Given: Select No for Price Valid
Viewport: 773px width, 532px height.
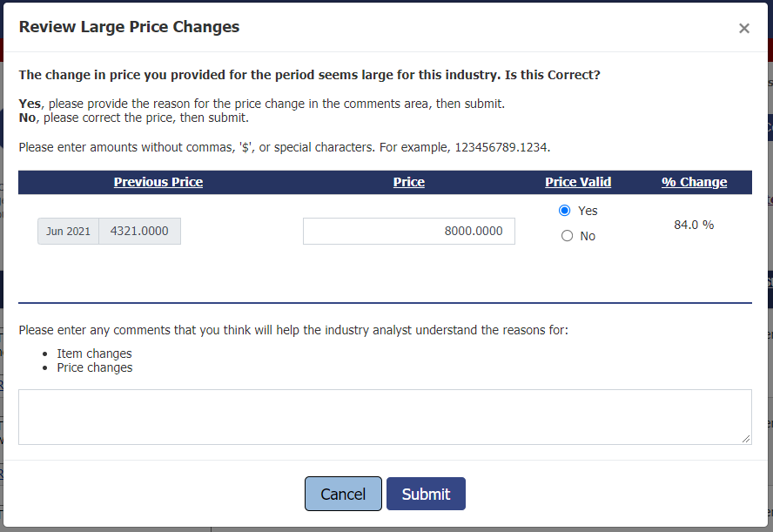Looking at the screenshot, I should pos(568,236).
